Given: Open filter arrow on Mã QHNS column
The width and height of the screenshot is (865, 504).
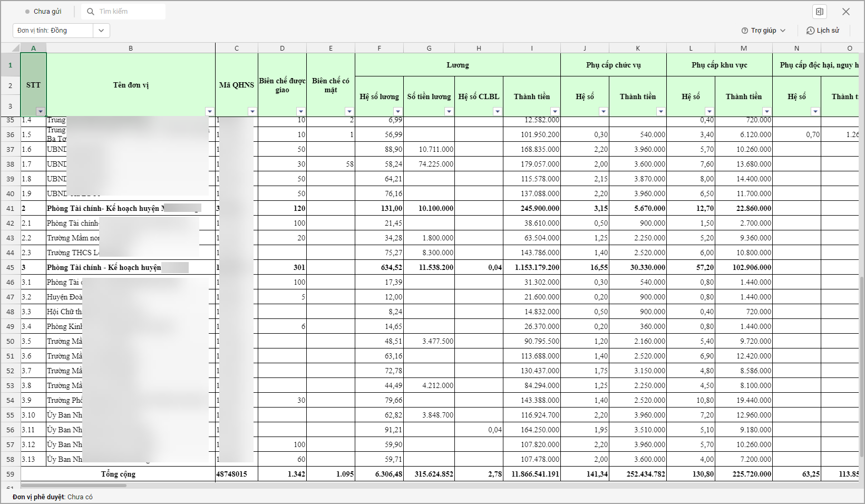Looking at the screenshot, I should [x=252, y=111].
